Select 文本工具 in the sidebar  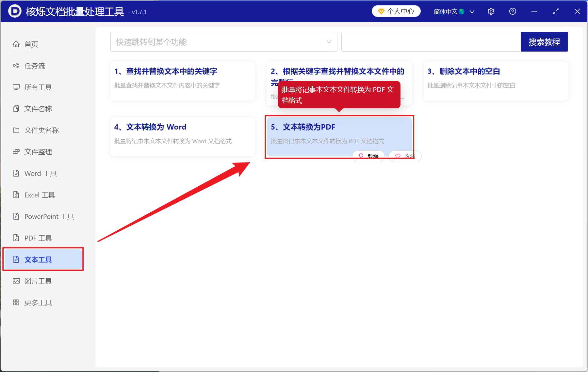click(38, 259)
